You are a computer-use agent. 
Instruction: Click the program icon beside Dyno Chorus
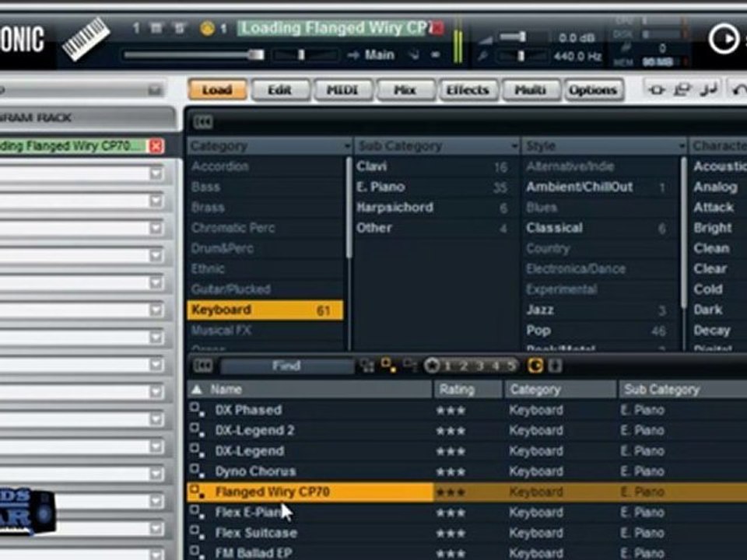tap(197, 471)
